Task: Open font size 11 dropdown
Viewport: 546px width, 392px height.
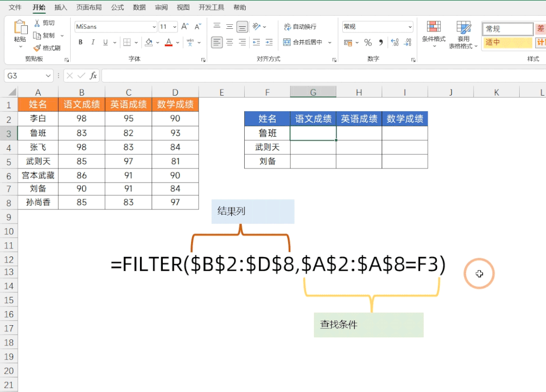Action: pos(174,27)
